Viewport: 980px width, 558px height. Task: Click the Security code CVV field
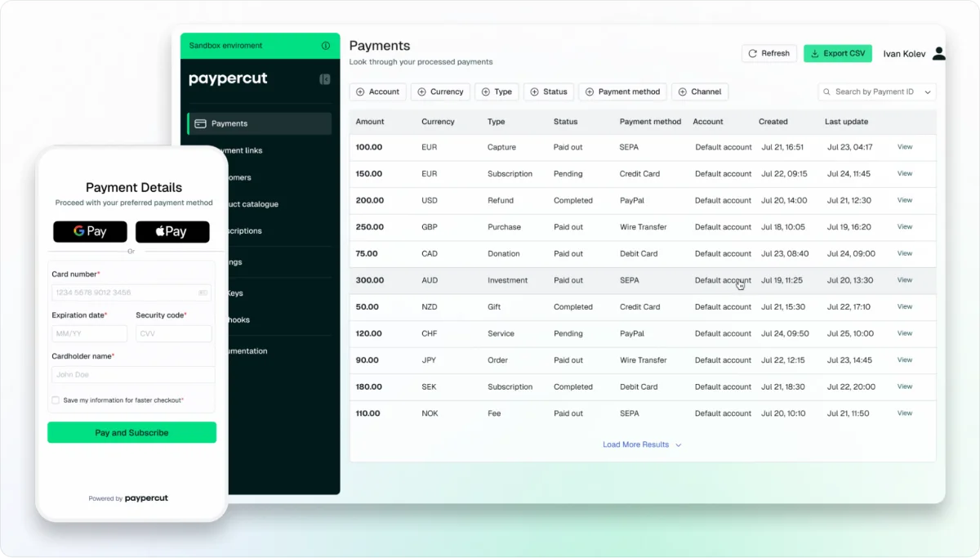pyautogui.click(x=174, y=333)
